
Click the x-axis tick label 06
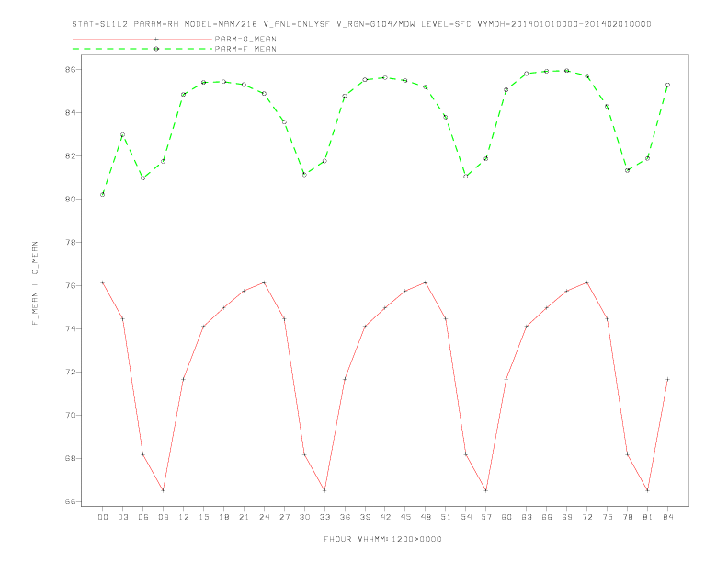(143, 517)
